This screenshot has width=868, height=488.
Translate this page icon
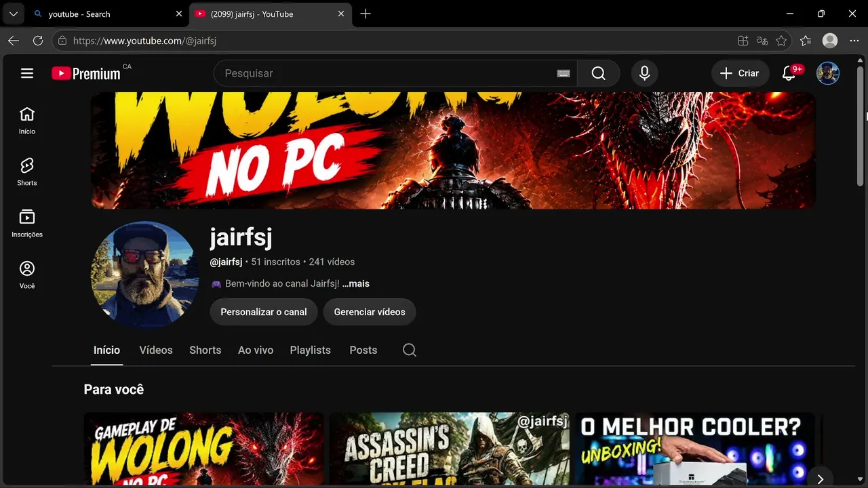(762, 41)
